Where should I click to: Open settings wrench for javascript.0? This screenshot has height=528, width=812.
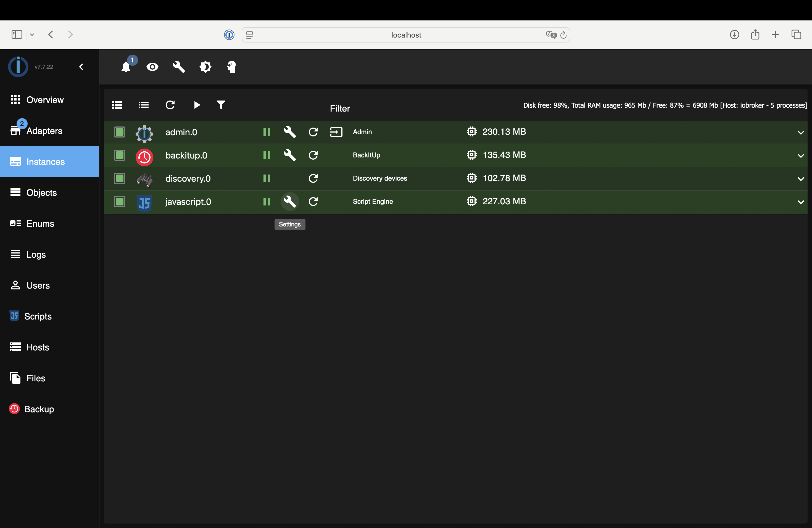[290, 202]
